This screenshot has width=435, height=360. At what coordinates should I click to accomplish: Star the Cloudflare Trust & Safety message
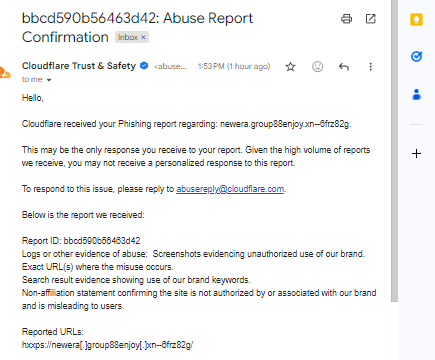tap(291, 67)
